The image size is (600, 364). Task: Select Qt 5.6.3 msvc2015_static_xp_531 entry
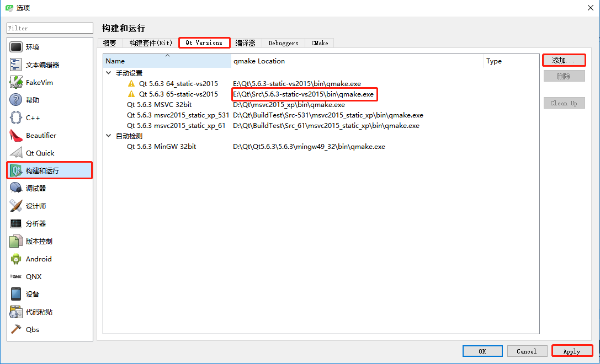[x=178, y=115]
